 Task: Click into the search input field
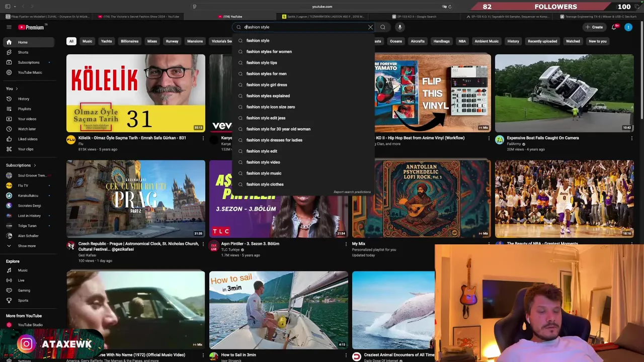point(304,27)
